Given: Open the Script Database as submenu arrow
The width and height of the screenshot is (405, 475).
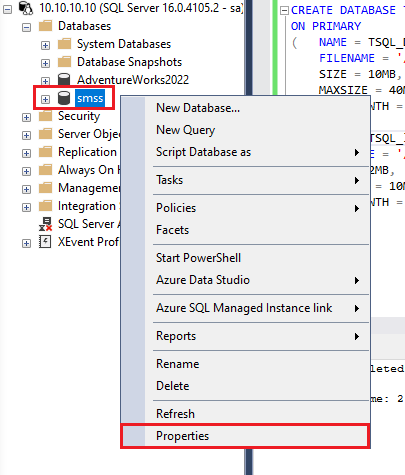Looking at the screenshot, I should coord(357,153).
